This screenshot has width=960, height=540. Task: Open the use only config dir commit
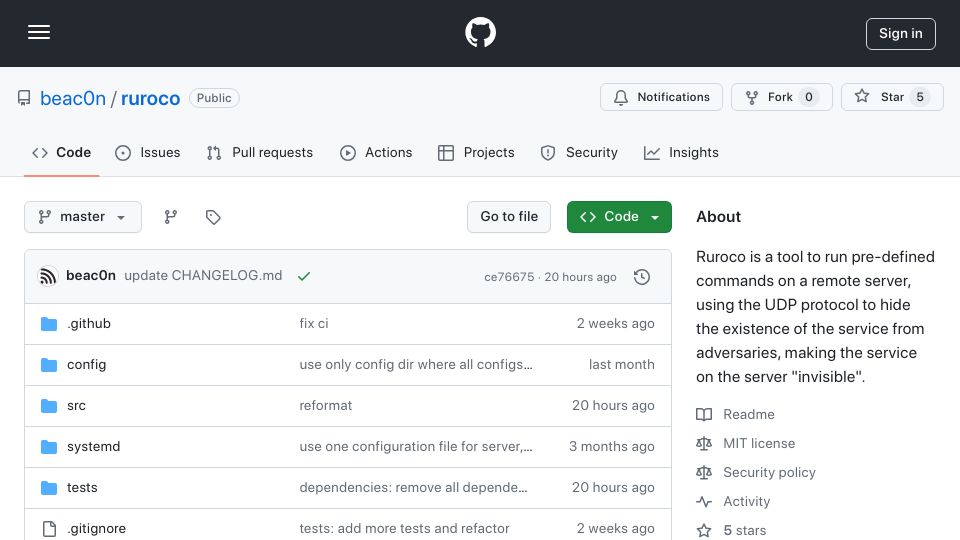(x=416, y=364)
